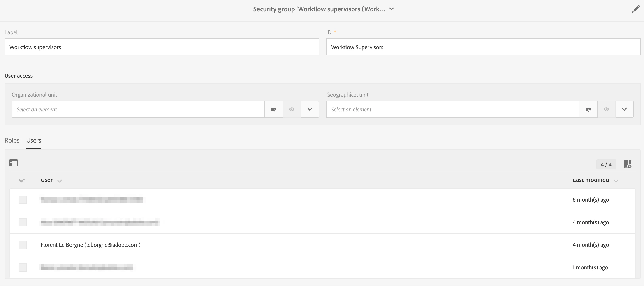This screenshot has width=644, height=286.
Task: Open Organizational unit folder search icon
Action: pyautogui.click(x=273, y=109)
